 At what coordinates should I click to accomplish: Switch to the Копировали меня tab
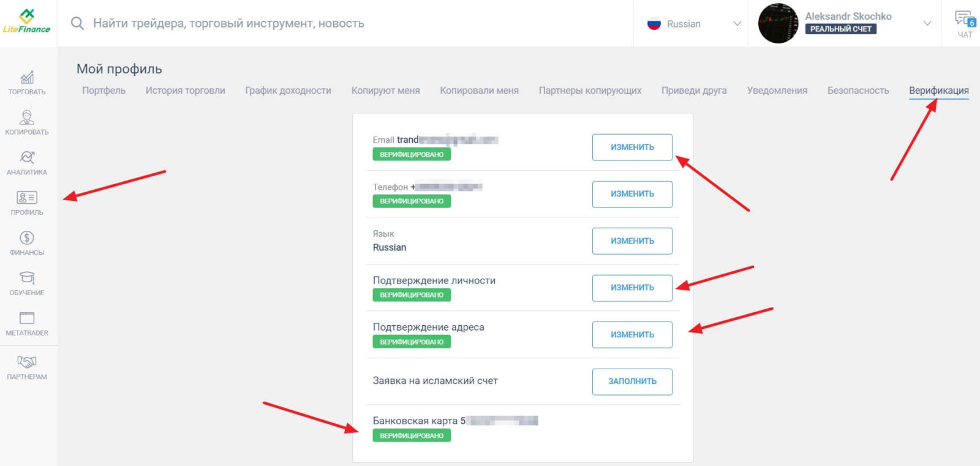[480, 91]
